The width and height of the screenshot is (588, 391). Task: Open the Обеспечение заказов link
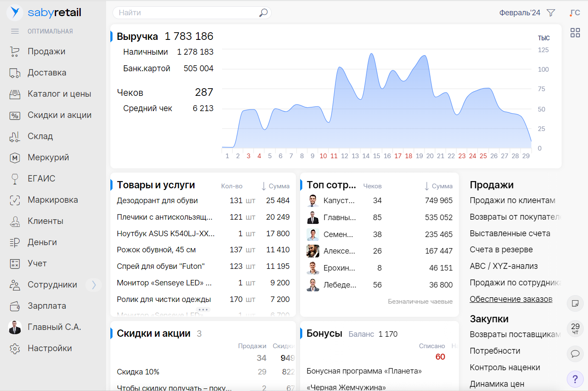(511, 299)
